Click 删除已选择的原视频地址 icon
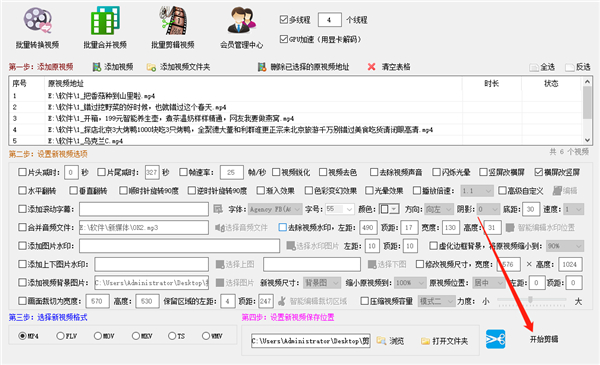Viewport: 600px width, 365px height. (262, 67)
